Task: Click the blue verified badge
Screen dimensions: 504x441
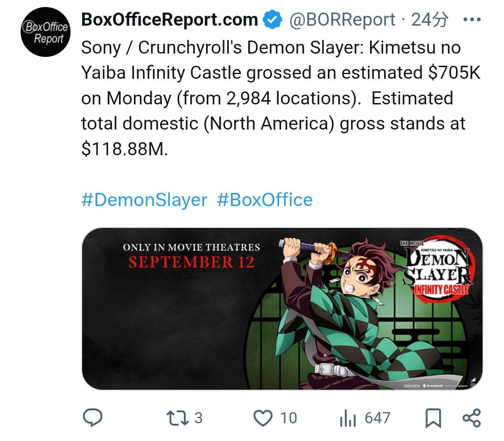Action: 272,20
